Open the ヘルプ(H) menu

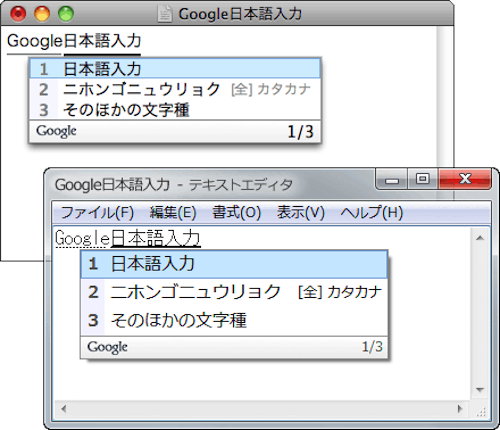[372, 212]
